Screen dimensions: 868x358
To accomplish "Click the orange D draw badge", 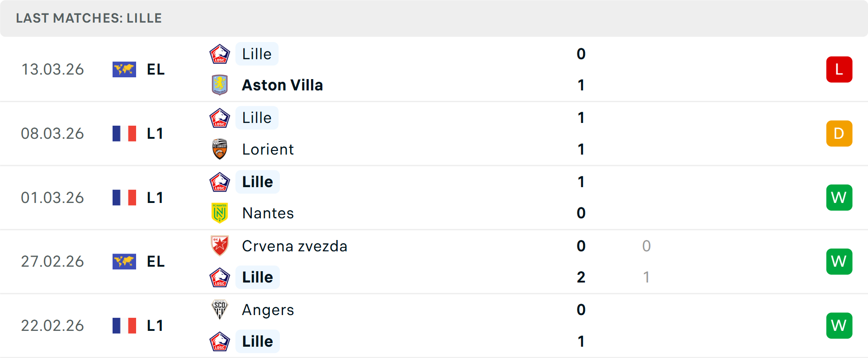I will tap(839, 134).
